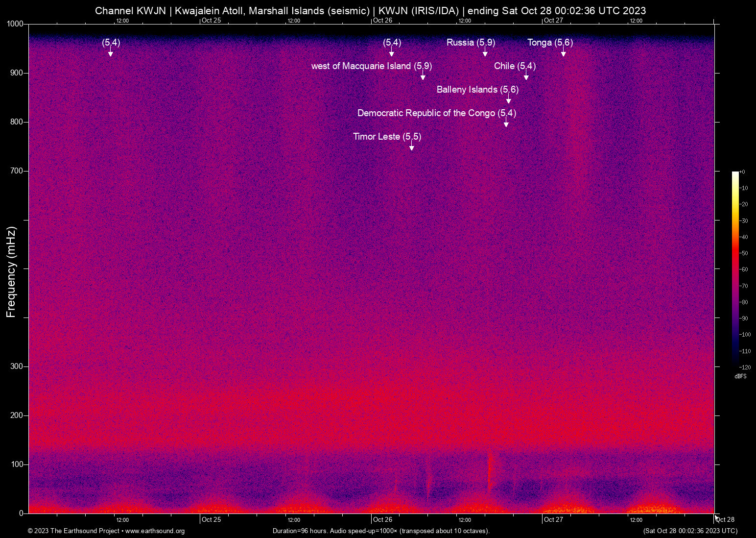Click the arrow marker below Tonga (5.6)
The height and width of the screenshot is (538, 756).
tap(564, 52)
